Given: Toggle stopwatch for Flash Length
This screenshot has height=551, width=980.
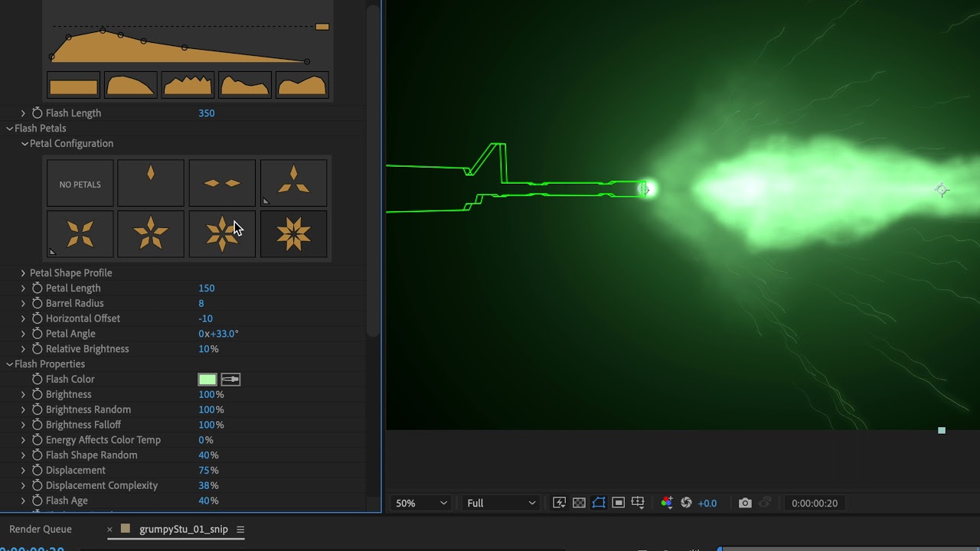Looking at the screenshot, I should [x=37, y=112].
